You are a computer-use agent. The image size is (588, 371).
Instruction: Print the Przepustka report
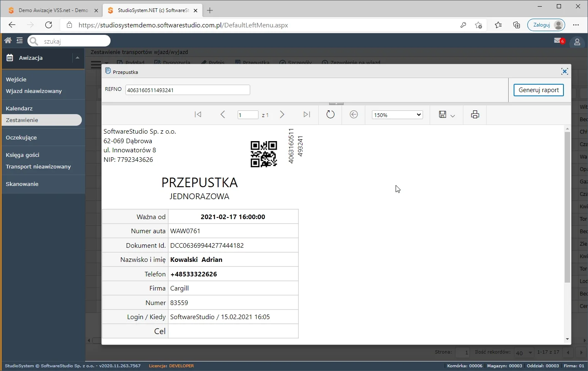(475, 115)
